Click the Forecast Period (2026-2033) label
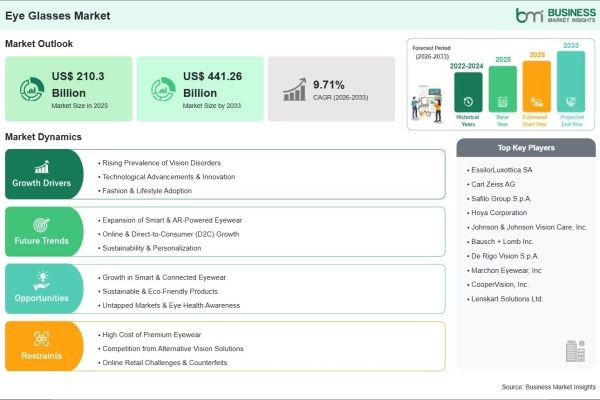This screenshot has width=600, height=400. click(432, 52)
